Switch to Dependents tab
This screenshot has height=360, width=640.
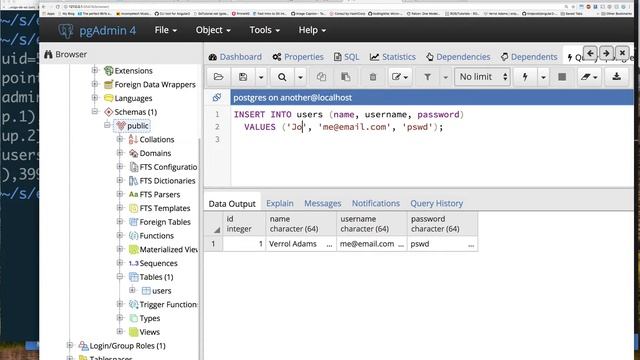tap(529, 57)
